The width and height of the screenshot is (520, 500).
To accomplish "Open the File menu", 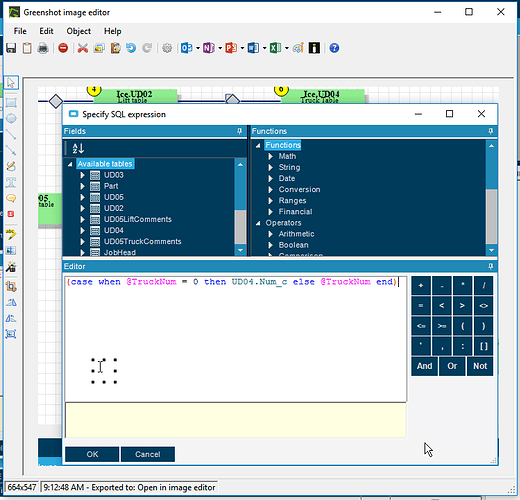I will 20,31.
